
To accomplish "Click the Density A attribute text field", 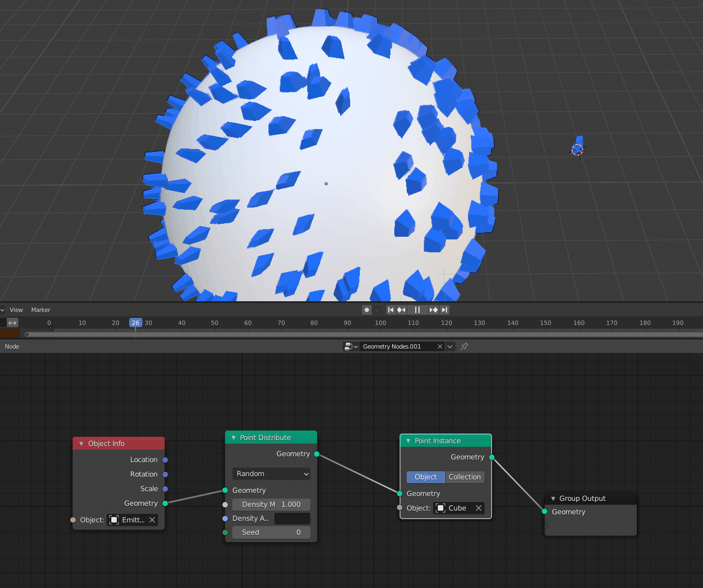I will (292, 519).
